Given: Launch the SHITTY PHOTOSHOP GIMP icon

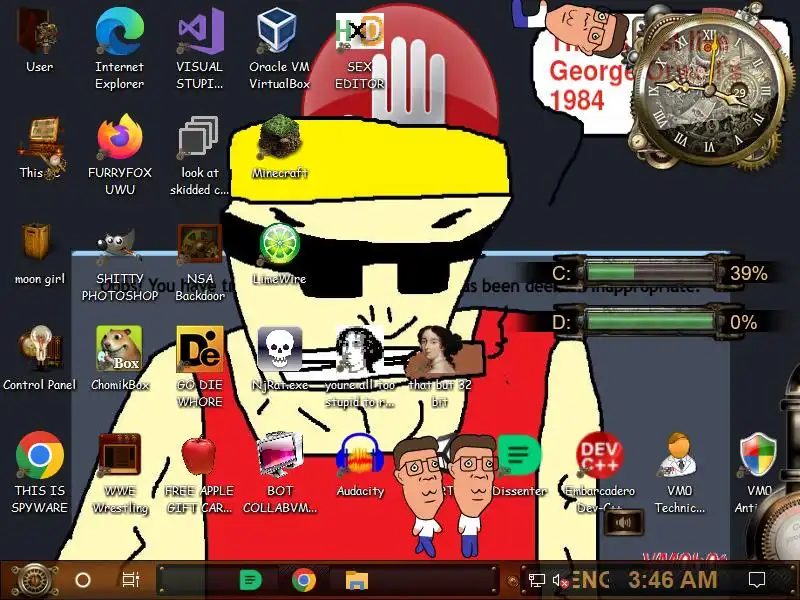Looking at the screenshot, I should click(x=119, y=264).
